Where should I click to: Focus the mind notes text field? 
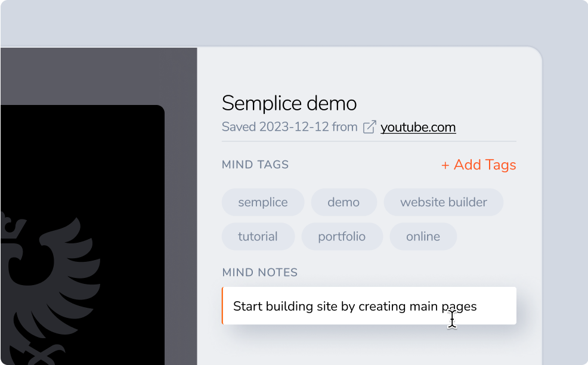coord(369,306)
